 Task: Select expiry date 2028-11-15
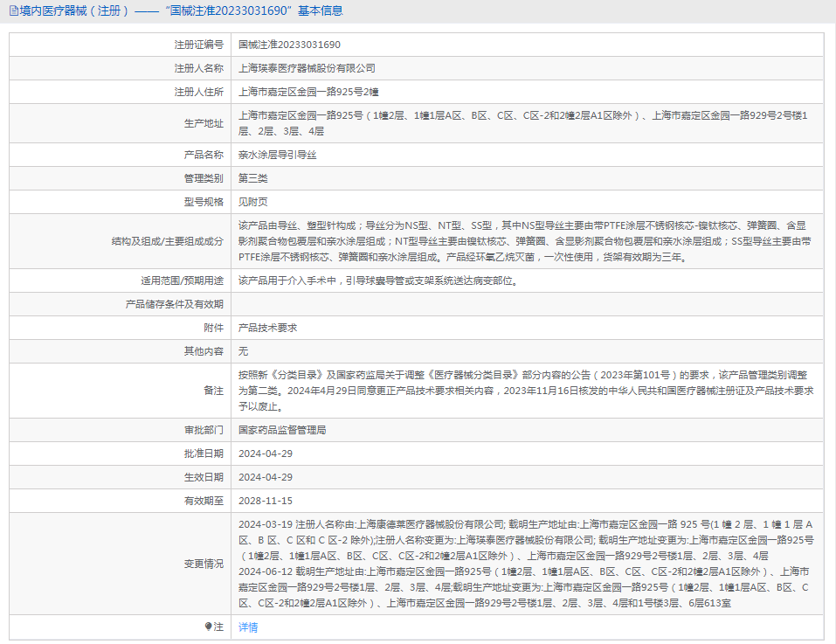266,501
